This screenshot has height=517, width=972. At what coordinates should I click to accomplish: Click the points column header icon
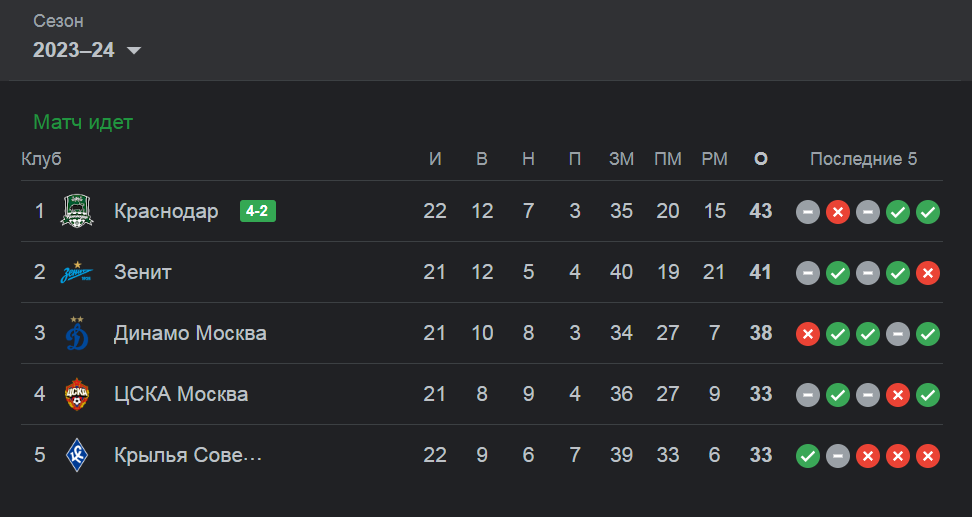point(761,159)
